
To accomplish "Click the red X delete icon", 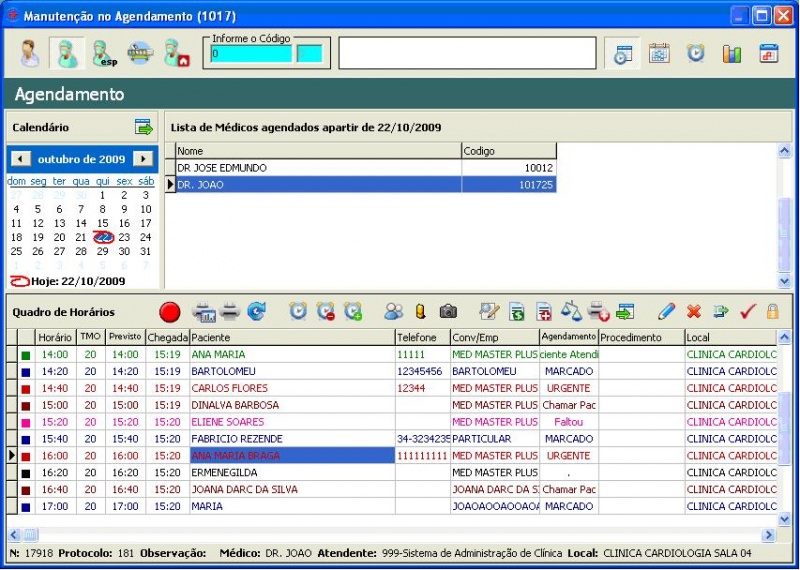I will click(694, 312).
